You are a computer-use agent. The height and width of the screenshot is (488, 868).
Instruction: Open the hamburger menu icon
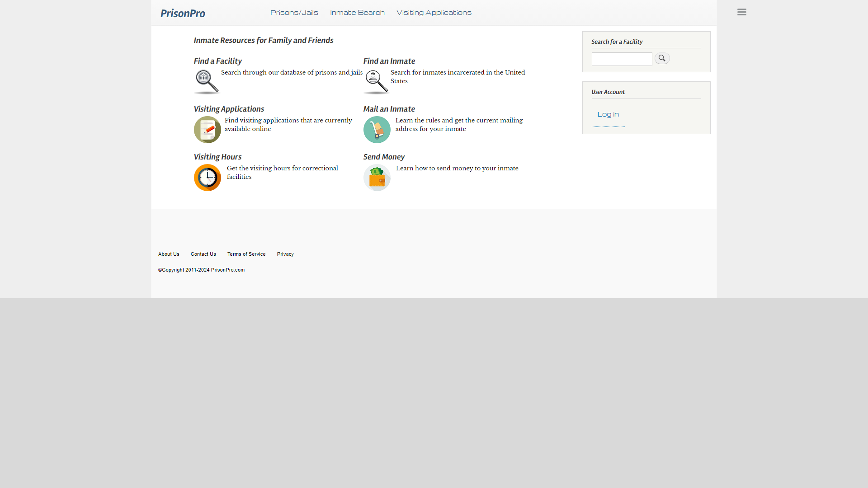[742, 12]
